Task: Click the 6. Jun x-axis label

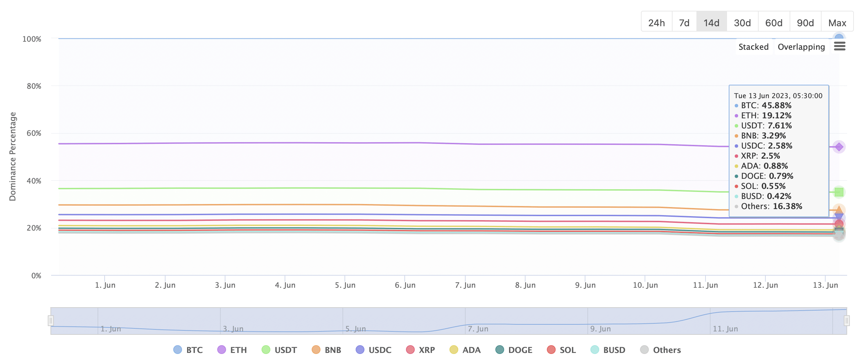Action: [x=405, y=285]
